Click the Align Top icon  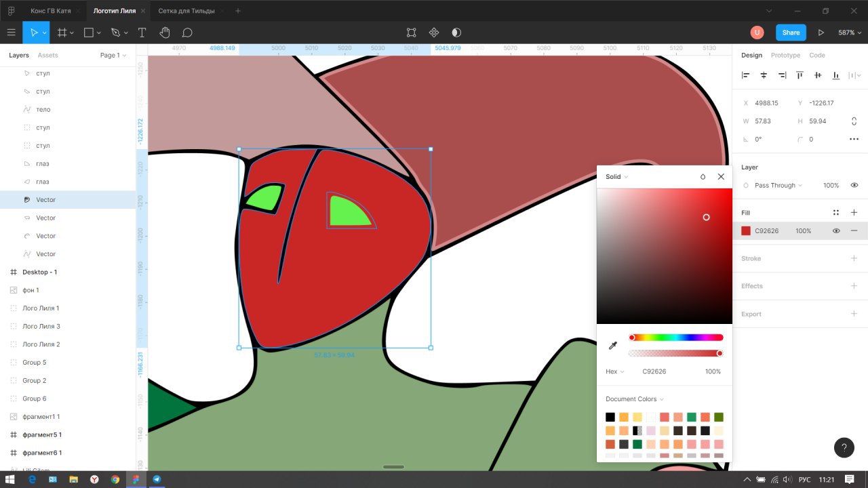coord(800,75)
